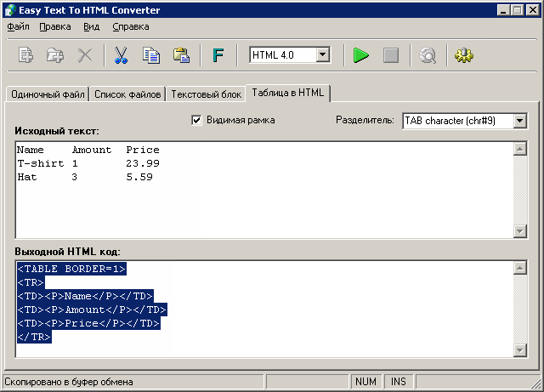This screenshot has height=392, width=544.
Task: Open the HTML 4.0 version dropdown
Action: point(323,54)
